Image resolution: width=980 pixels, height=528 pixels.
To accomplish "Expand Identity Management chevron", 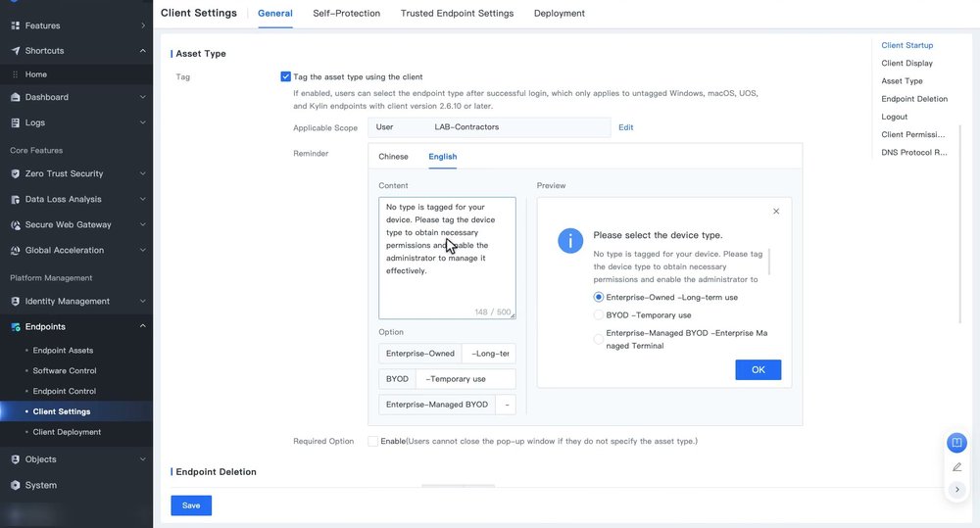I will (x=142, y=301).
